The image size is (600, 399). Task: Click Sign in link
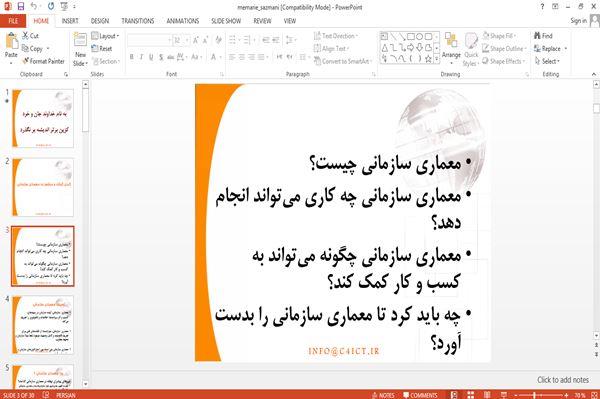click(x=578, y=21)
